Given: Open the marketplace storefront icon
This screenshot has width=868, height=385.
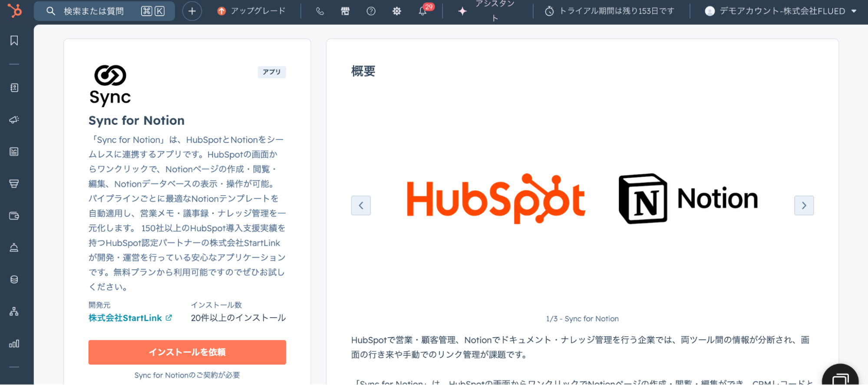Looking at the screenshot, I should (x=345, y=11).
